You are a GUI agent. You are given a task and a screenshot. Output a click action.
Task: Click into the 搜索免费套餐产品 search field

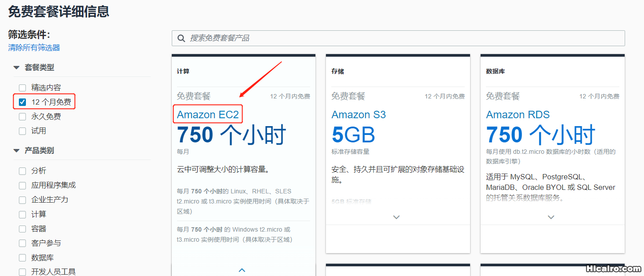pos(308,38)
